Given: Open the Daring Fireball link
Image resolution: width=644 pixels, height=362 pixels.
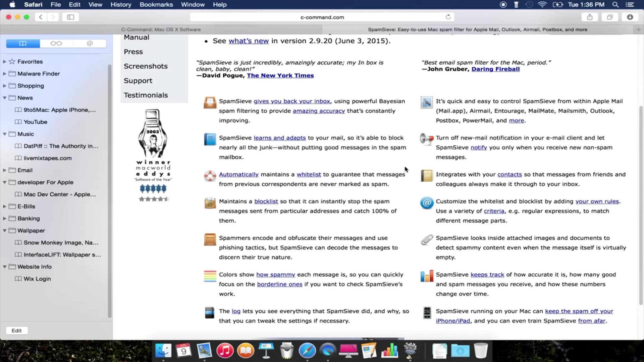Looking at the screenshot, I should pyautogui.click(x=495, y=69).
